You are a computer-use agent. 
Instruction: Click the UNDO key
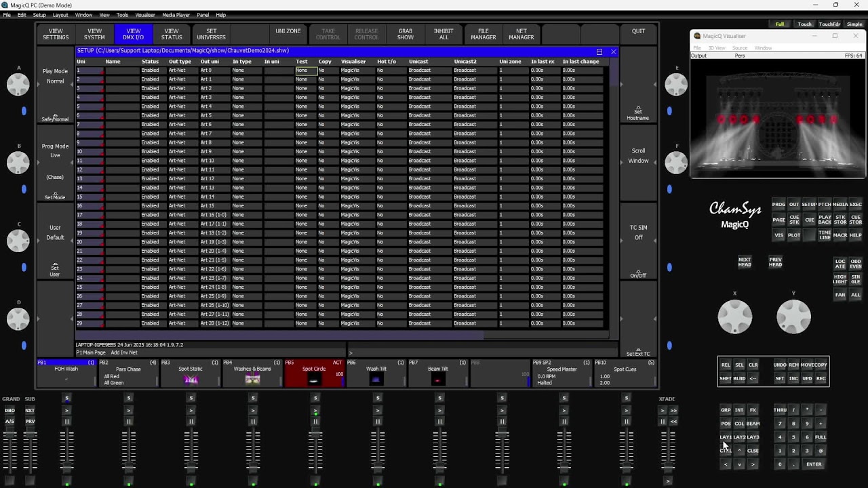coord(780,365)
